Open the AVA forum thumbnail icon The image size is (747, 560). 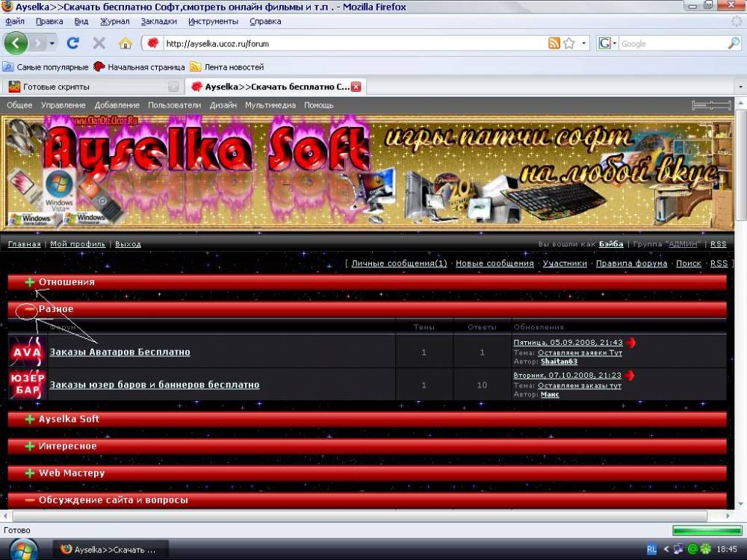click(x=28, y=352)
